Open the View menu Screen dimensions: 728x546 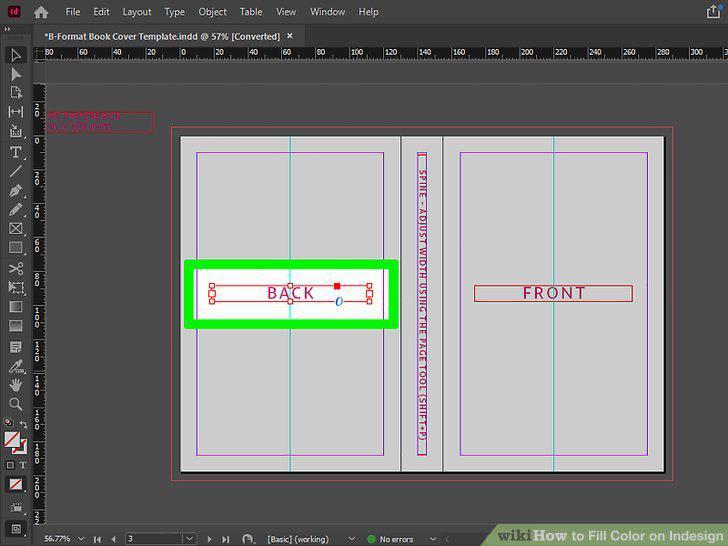point(286,12)
